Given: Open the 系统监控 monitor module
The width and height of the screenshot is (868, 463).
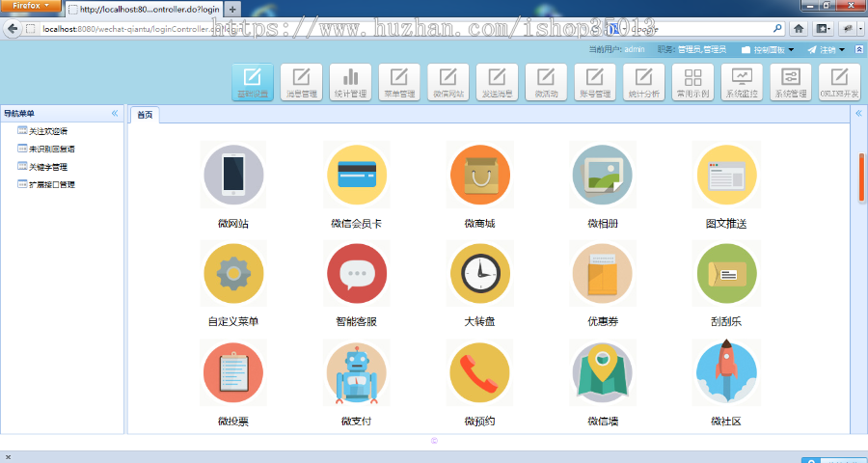Looking at the screenshot, I should (742, 82).
